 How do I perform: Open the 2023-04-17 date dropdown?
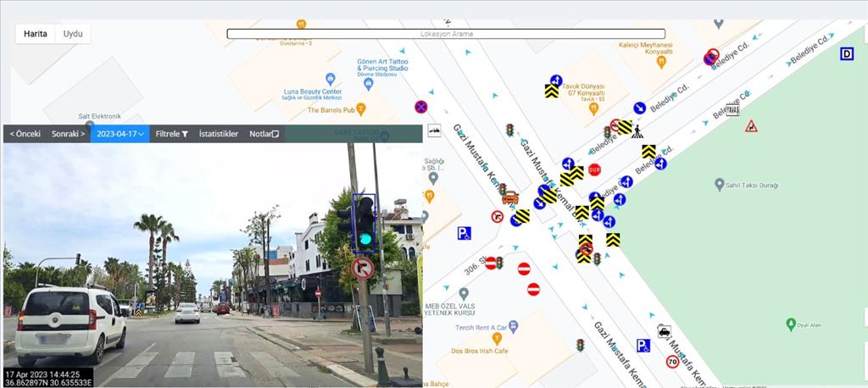tap(120, 134)
